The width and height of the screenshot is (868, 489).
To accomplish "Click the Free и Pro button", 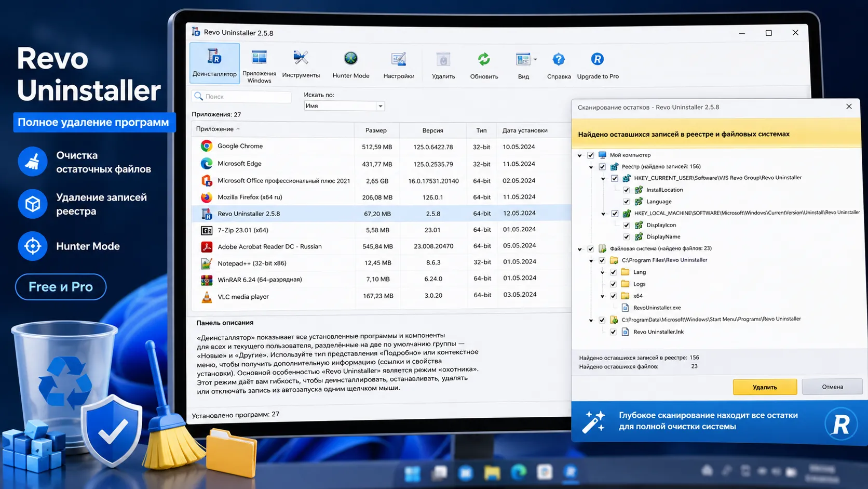I will click(x=61, y=287).
